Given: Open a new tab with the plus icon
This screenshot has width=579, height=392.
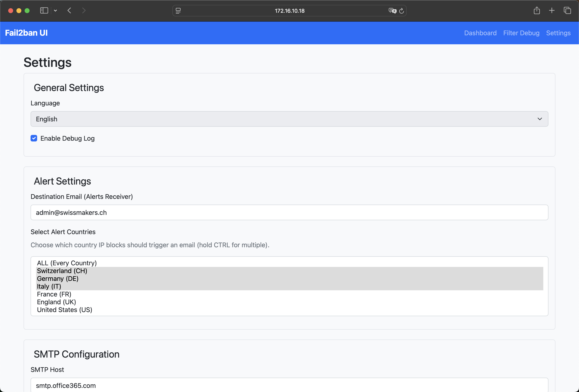Looking at the screenshot, I should pyautogui.click(x=552, y=10).
